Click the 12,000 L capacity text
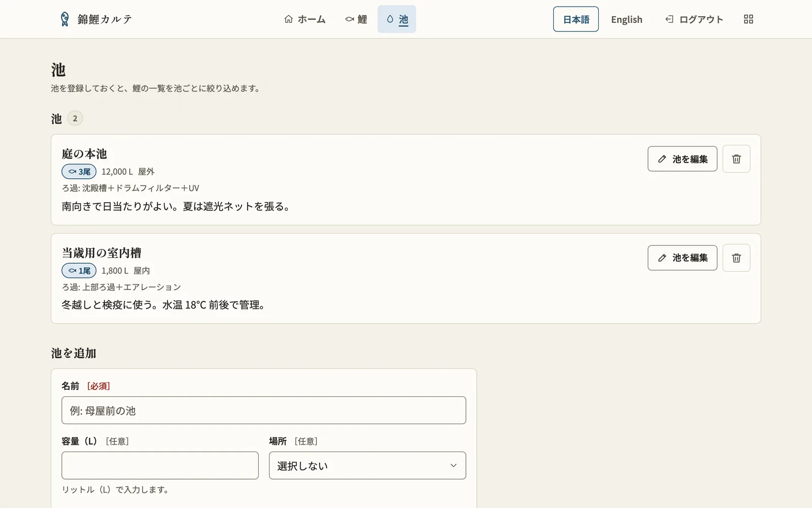The height and width of the screenshot is (508, 812). 117,172
